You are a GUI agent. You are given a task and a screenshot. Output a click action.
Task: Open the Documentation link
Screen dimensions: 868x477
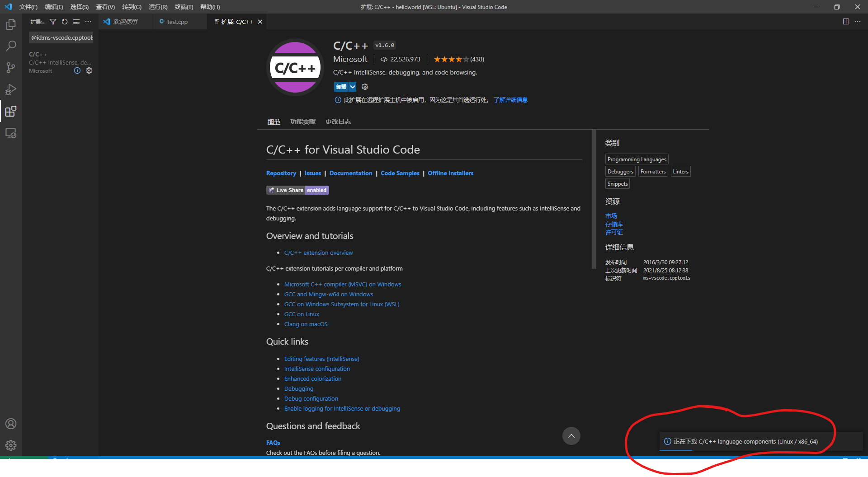coord(351,173)
